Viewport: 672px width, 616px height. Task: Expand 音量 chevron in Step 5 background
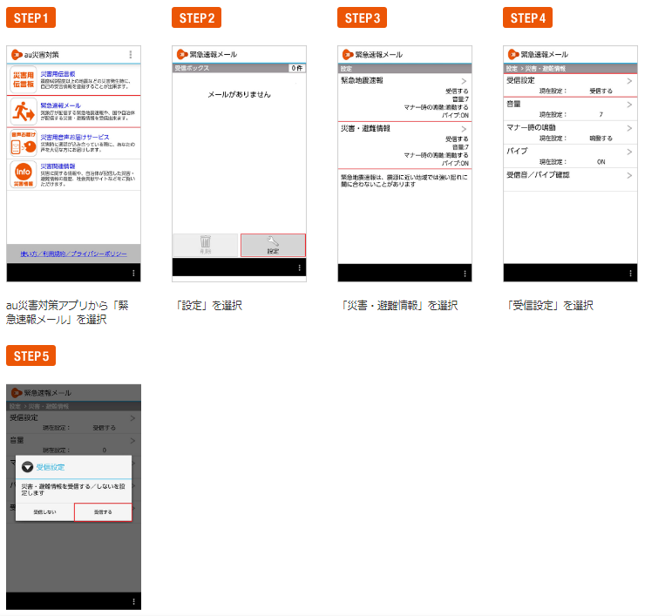[x=132, y=441]
